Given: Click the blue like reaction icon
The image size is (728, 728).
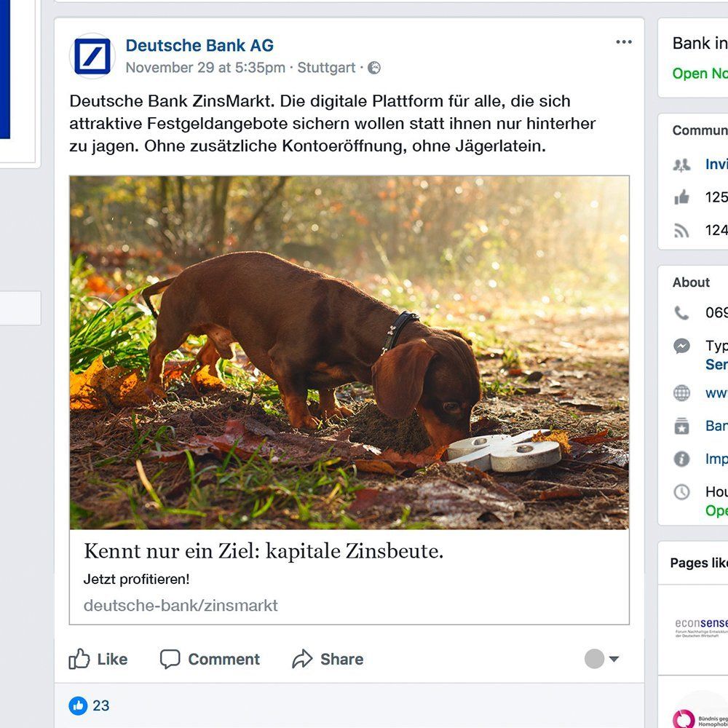Looking at the screenshot, I should coord(78,705).
